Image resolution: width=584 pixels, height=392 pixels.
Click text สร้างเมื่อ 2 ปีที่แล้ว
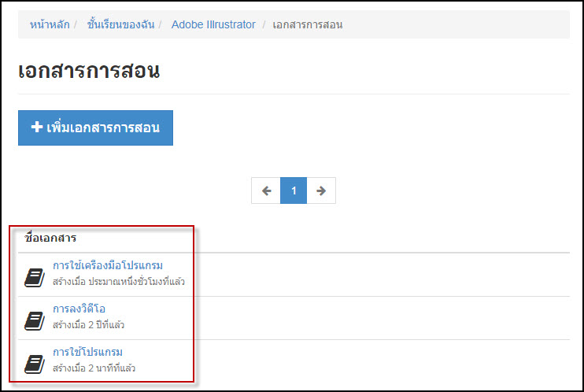pos(88,325)
